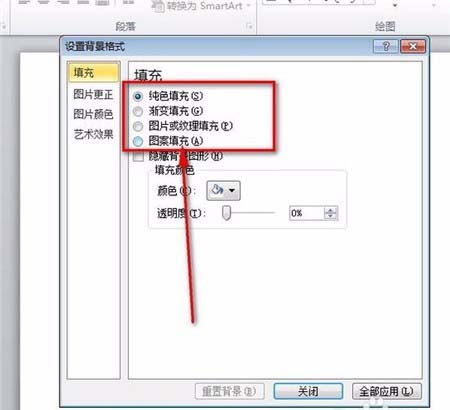This screenshot has width=450, height=410.
Task: Click the 关闭 button
Action: pos(308,391)
